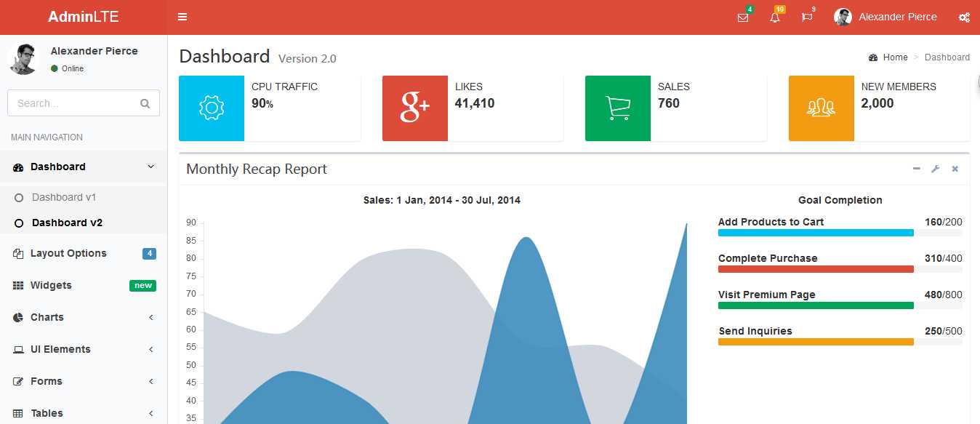Click the Complete Purchase progress bar

pyautogui.click(x=840, y=269)
